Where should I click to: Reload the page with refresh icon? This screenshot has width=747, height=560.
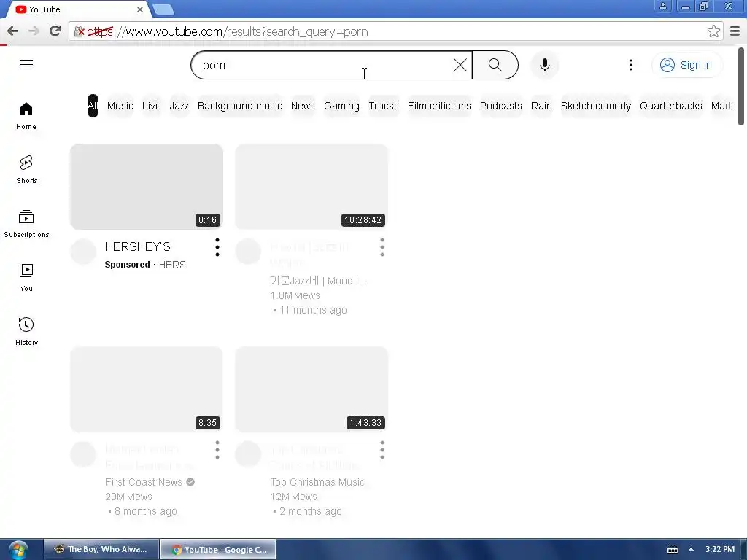click(55, 31)
